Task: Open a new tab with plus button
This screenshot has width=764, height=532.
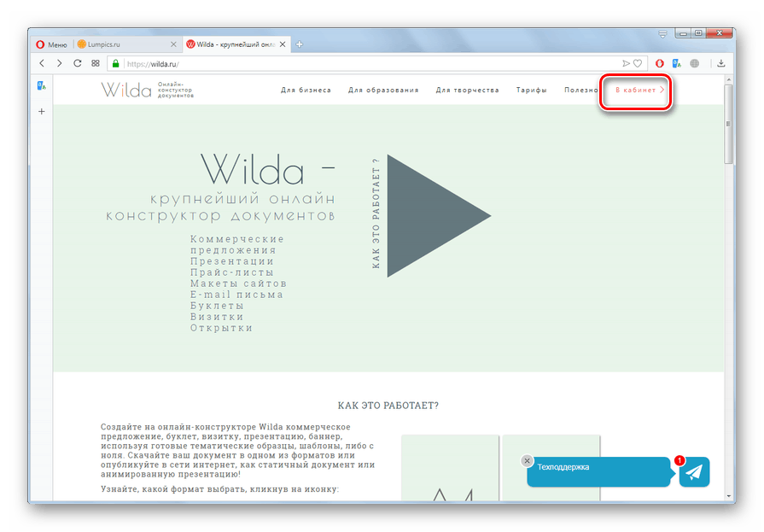Action: point(299,44)
